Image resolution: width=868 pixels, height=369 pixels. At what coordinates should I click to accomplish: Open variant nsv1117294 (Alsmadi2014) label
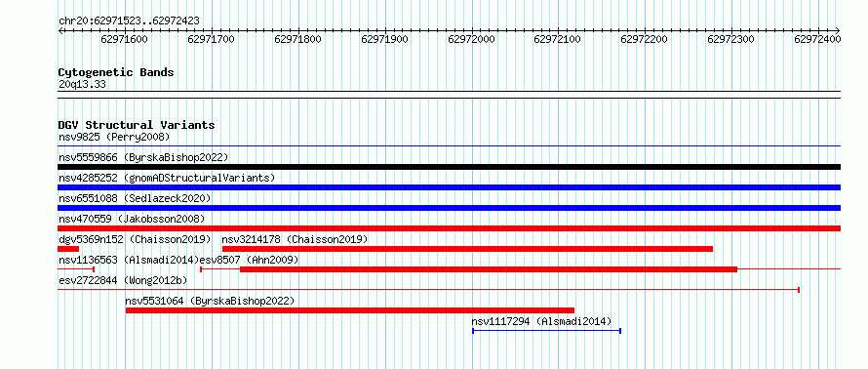pyautogui.click(x=541, y=321)
